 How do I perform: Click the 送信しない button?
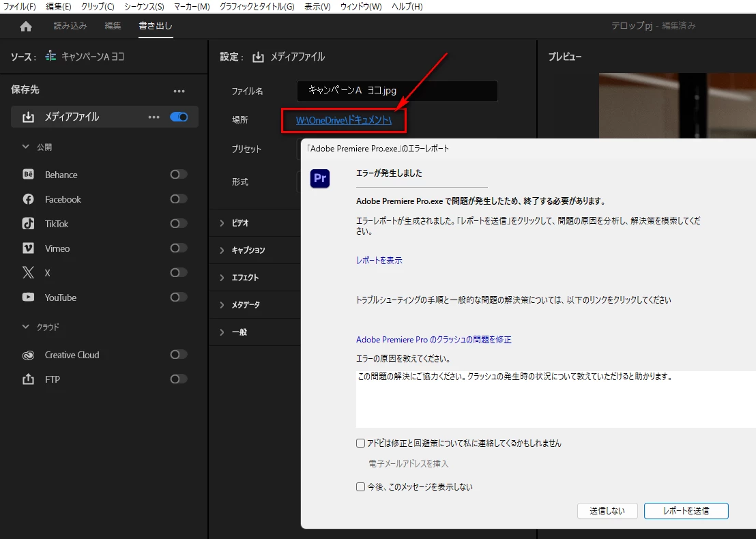(x=607, y=511)
